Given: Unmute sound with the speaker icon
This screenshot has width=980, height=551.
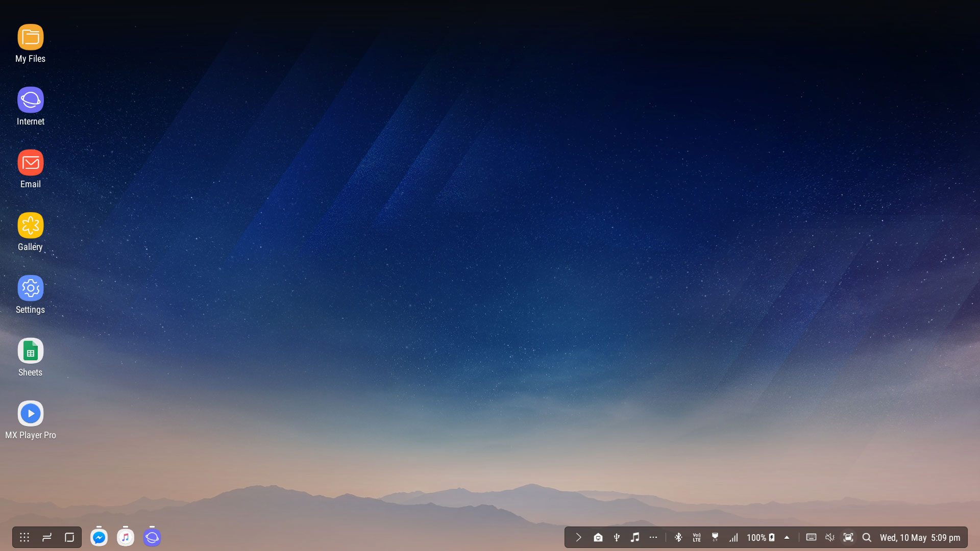Looking at the screenshot, I should click(x=829, y=537).
